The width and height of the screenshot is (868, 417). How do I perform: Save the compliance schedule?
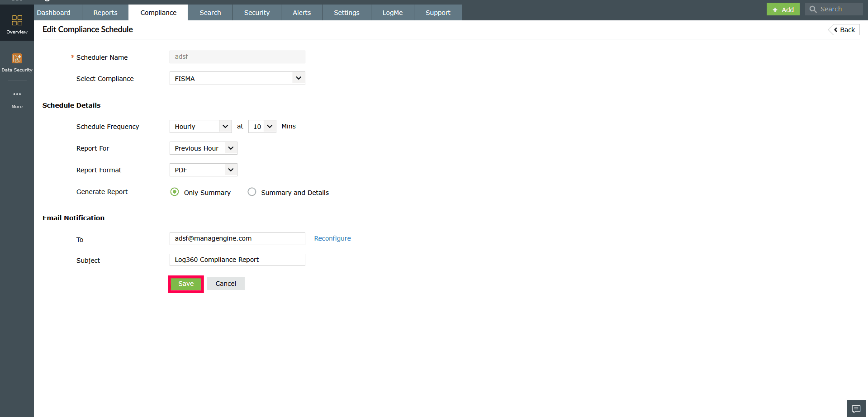tap(185, 284)
